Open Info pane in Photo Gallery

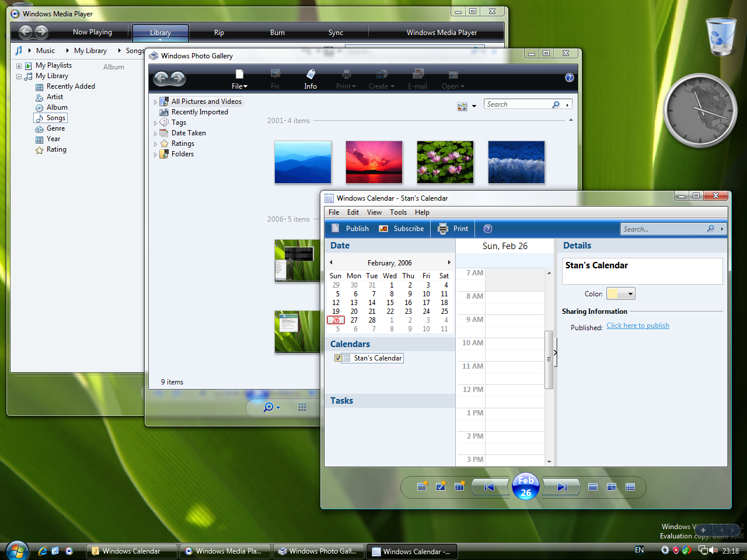[310, 79]
